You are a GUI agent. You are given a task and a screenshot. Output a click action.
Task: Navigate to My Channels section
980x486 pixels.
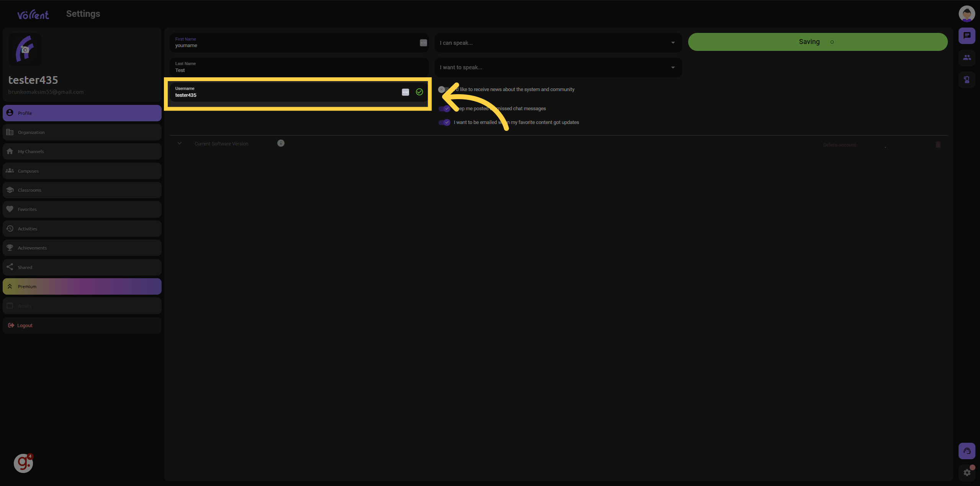pyautogui.click(x=82, y=151)
